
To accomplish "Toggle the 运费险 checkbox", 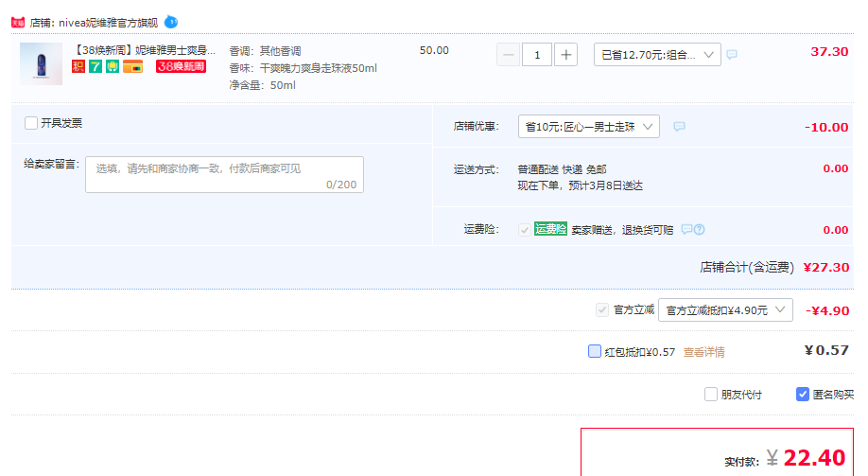I will click(x=524, y=229).
